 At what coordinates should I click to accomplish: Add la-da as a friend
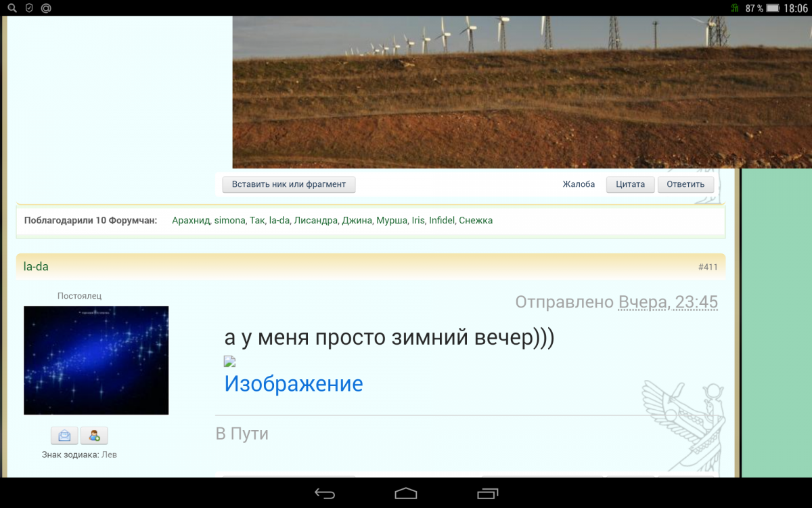click(x=94, y=436)
